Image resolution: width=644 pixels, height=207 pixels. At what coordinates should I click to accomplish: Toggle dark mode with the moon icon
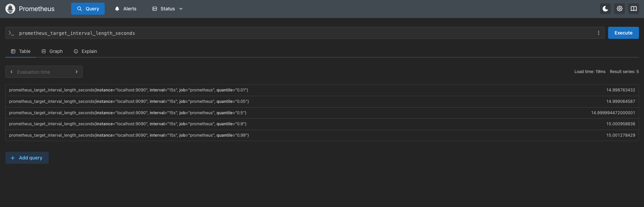pos(605,9)
